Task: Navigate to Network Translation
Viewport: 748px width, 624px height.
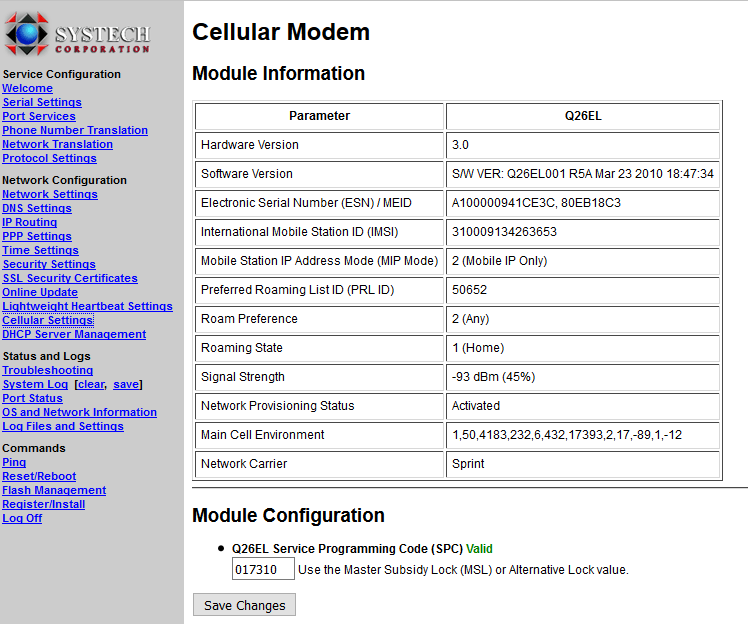Action: (57, 144)
